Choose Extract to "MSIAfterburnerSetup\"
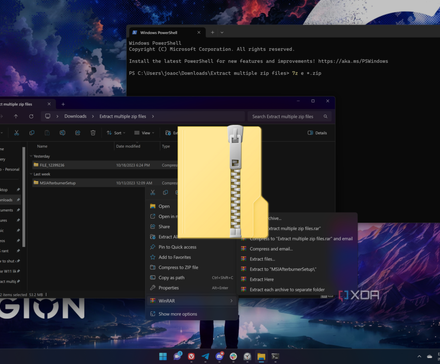This screenshot has height=364, width=440. pyautogui.click(x=283, y=269)
